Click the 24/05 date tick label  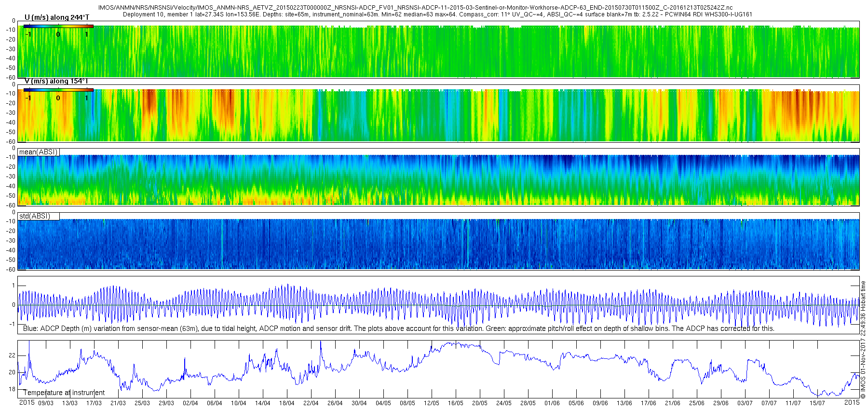click(x=504, y=403)
